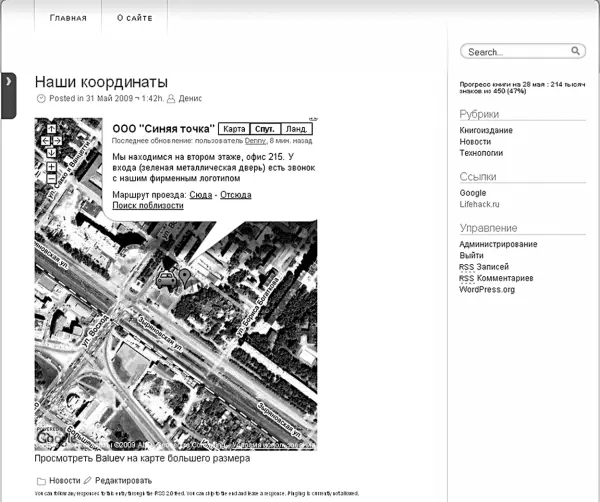This screenshot has width=600, height=502.
Task: Pan the map up with arrow
Action: click(x=51, y=127)
